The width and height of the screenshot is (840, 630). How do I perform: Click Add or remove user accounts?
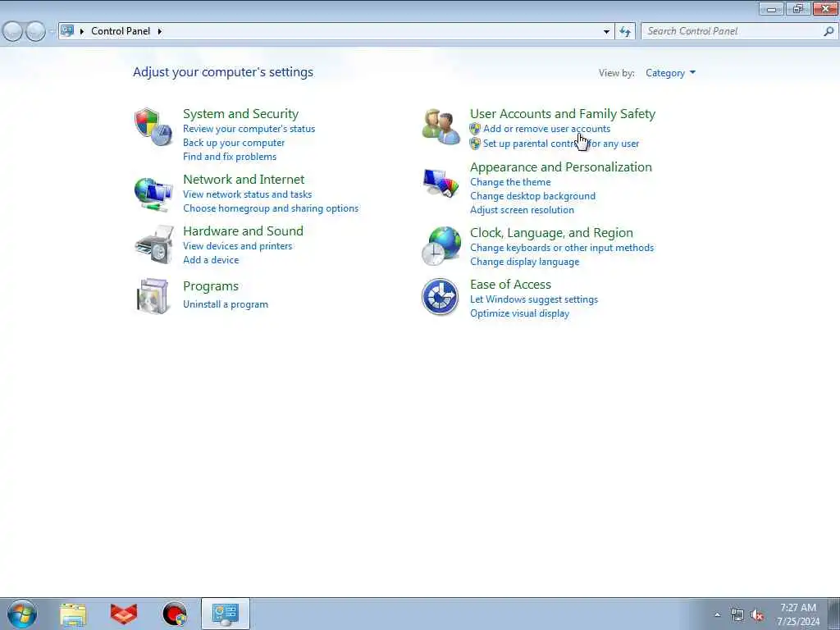click(546, 129)
